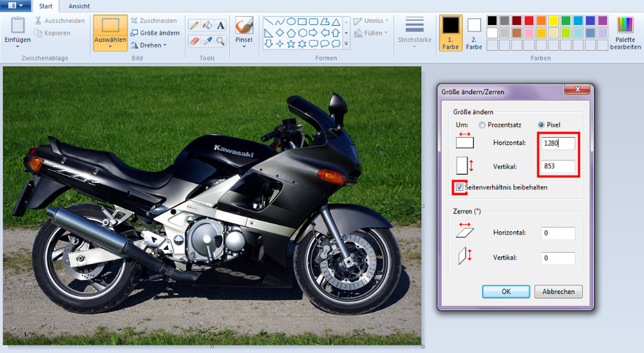Click the Einfügen paste icon
Image resolution: width=644 pixels, height=353 pixels.
[x=17, y=27]
